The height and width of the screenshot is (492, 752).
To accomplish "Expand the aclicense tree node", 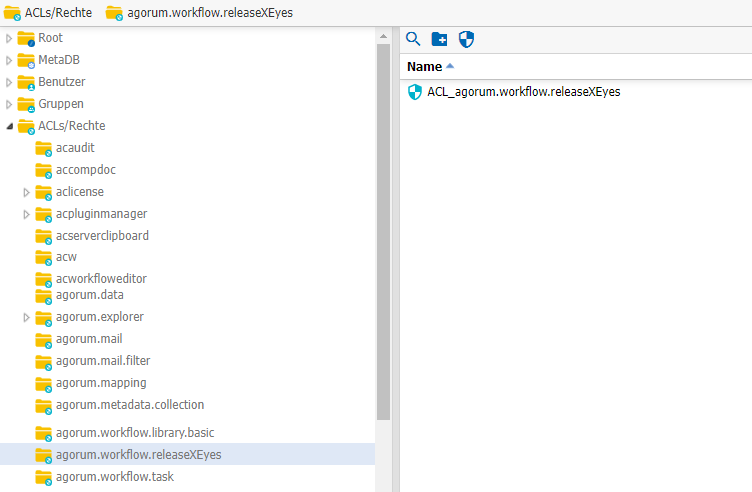I will pos(26,193).
